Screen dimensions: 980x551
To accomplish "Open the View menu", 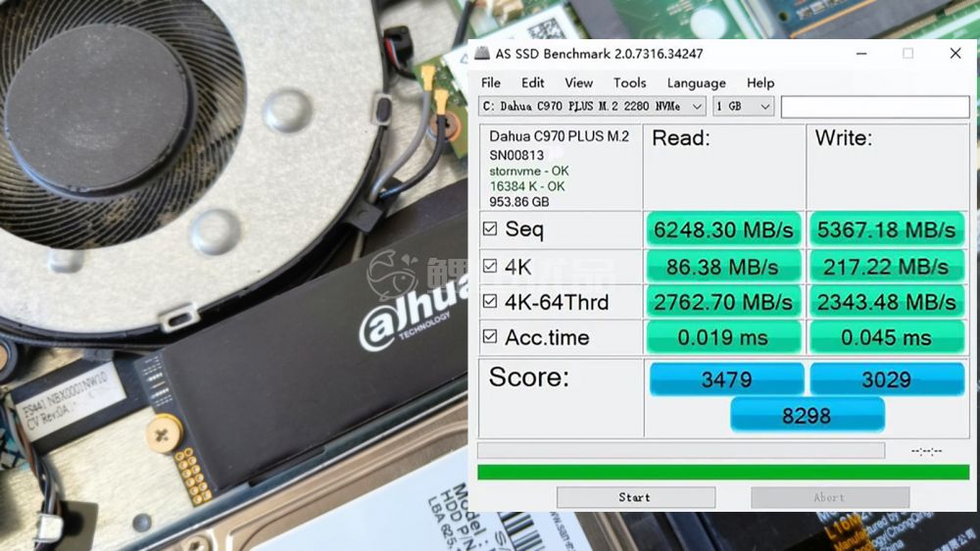I will pos(579,82).
